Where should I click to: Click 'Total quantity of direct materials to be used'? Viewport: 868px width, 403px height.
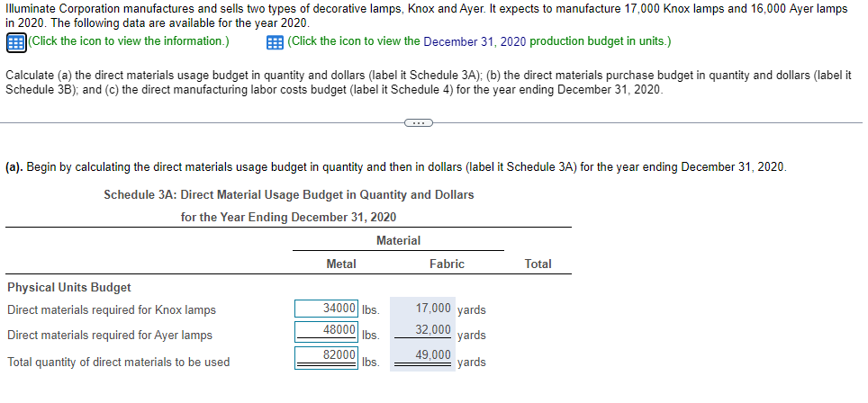click(119, 363)
